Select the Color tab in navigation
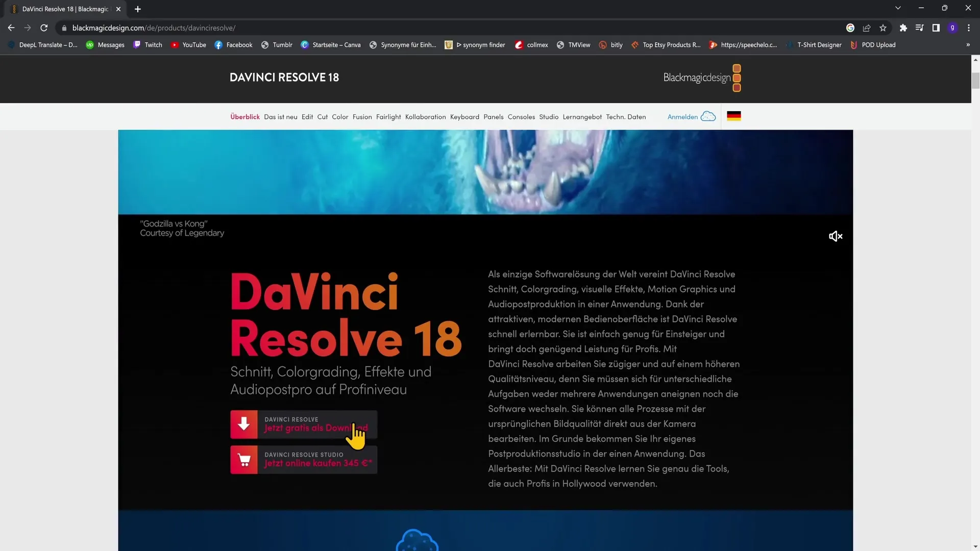The height and width of the screenshot is (551, 980). pyautogui.click(x=340, y=116)
